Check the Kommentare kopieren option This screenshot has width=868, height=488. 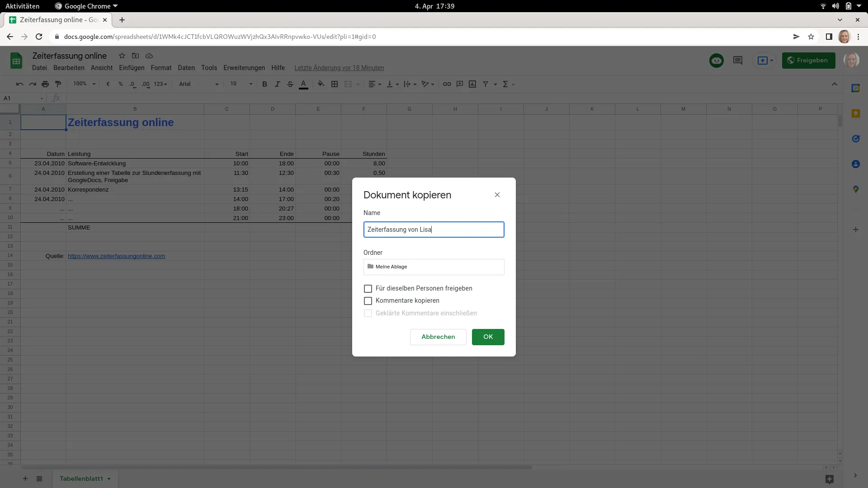(x=368, y=300)
